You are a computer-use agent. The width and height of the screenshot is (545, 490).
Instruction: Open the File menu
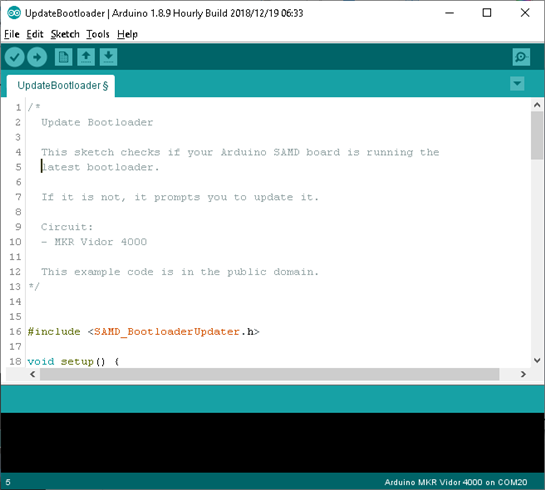tap(11, 34)
